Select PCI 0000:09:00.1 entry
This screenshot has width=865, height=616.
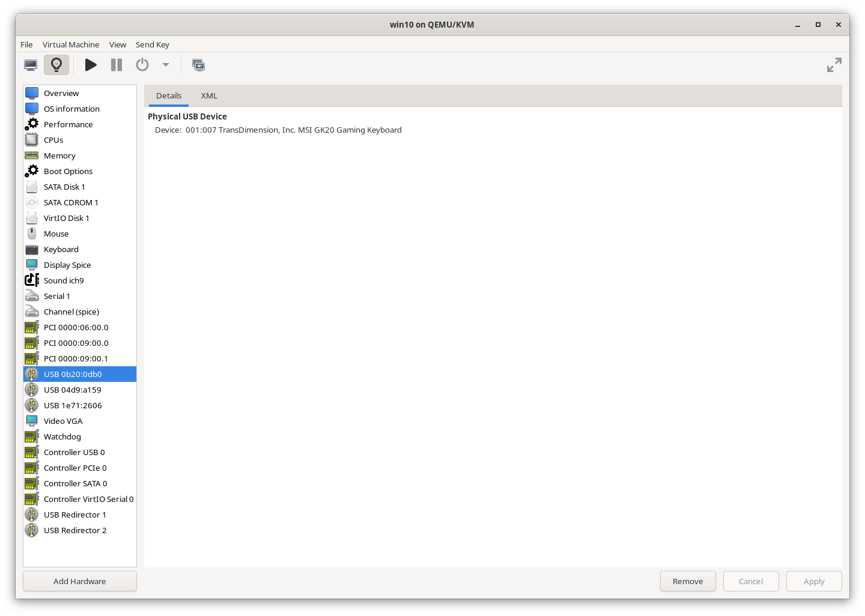pos(80,358)
